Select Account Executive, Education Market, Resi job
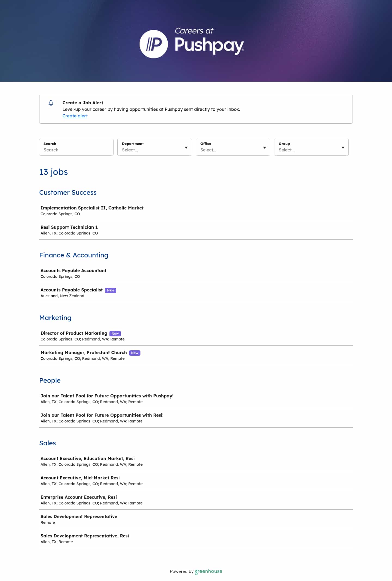 coord(88,458)
